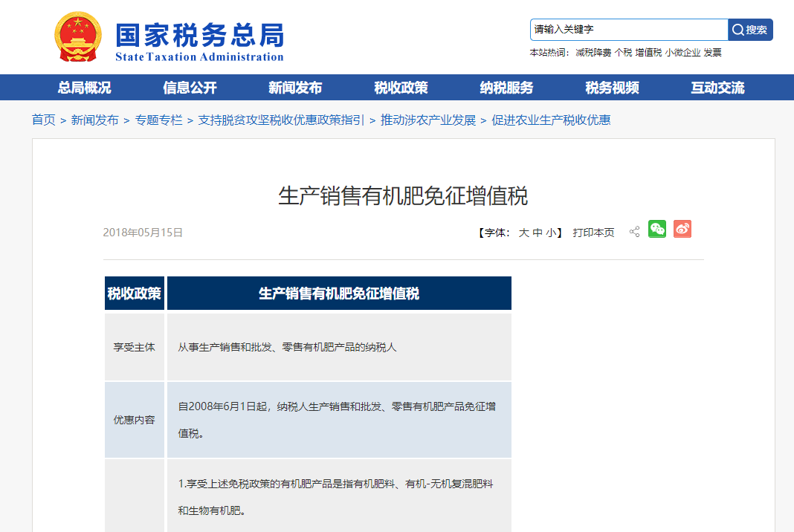Open the 互动交流 navigation menu
The height and width of the screenshot is (532, 794).
click(717, 88)
